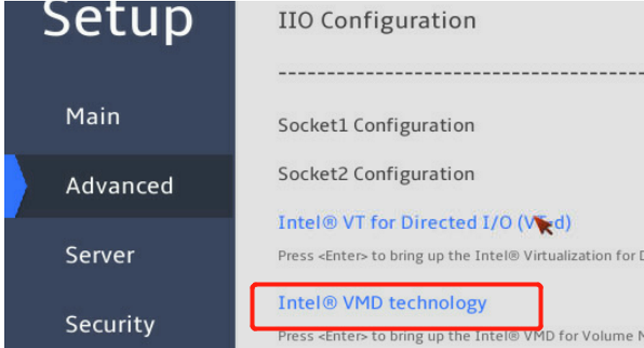Click the registered symbol in Intel VT entry

(330, 223)
